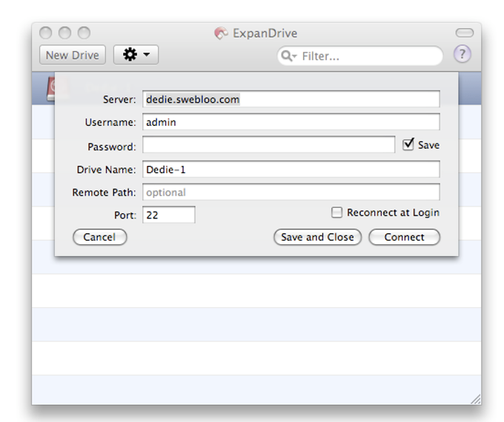Toggle toolbar with the pill button

tap(465, 33)
